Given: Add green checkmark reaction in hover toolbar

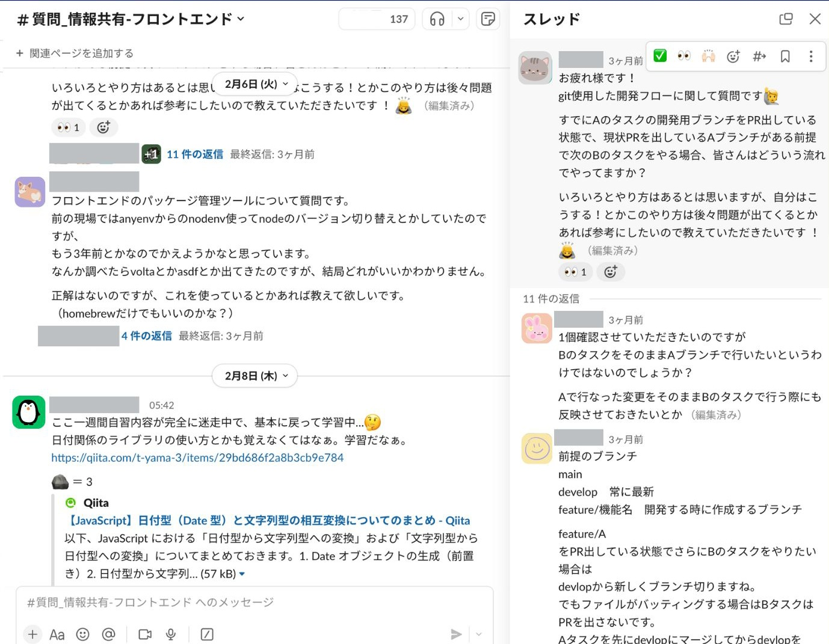Looking at the screenshot, I should (x=660, y=56).
